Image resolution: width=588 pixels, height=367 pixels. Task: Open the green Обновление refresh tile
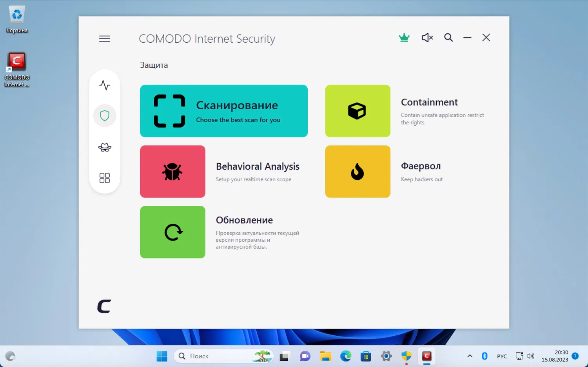[172, 232]
